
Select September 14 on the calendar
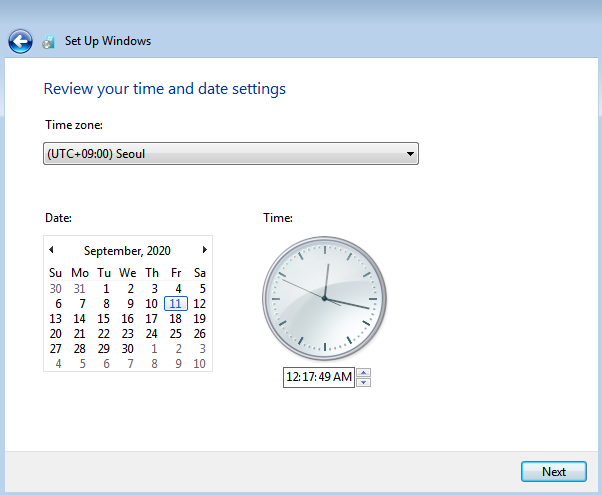pos(79,319)
